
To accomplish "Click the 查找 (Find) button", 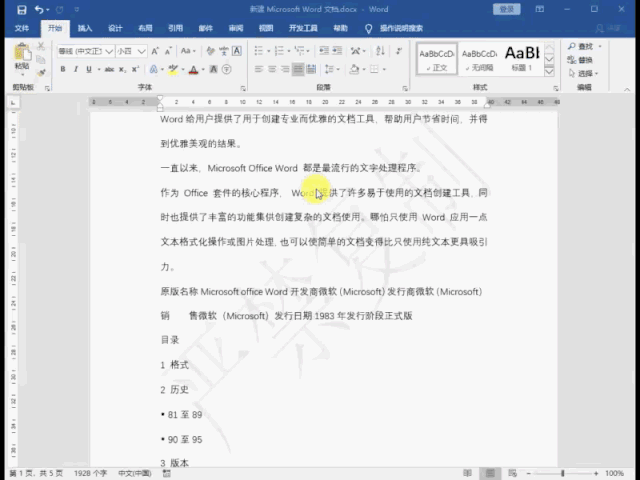I will 583,46.
